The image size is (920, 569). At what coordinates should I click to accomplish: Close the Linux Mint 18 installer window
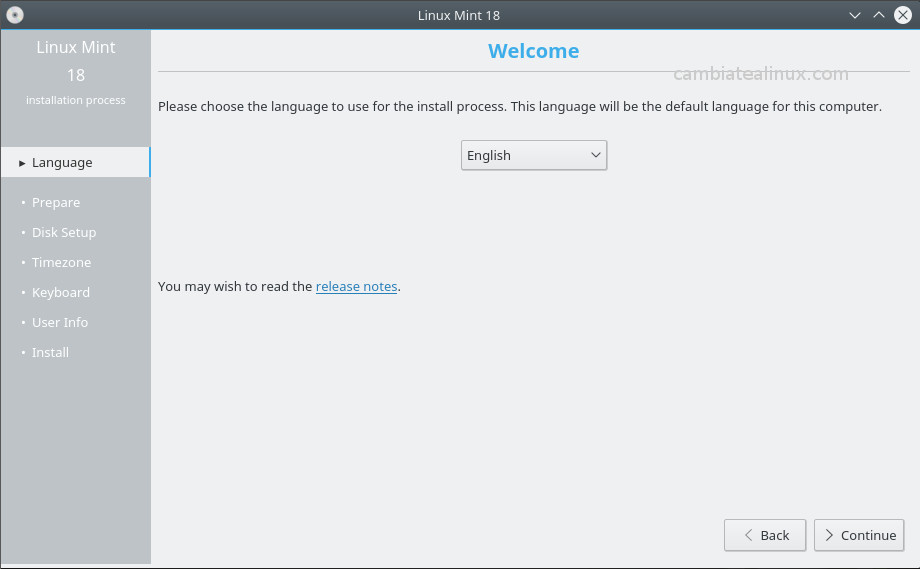tap(902, 15)
